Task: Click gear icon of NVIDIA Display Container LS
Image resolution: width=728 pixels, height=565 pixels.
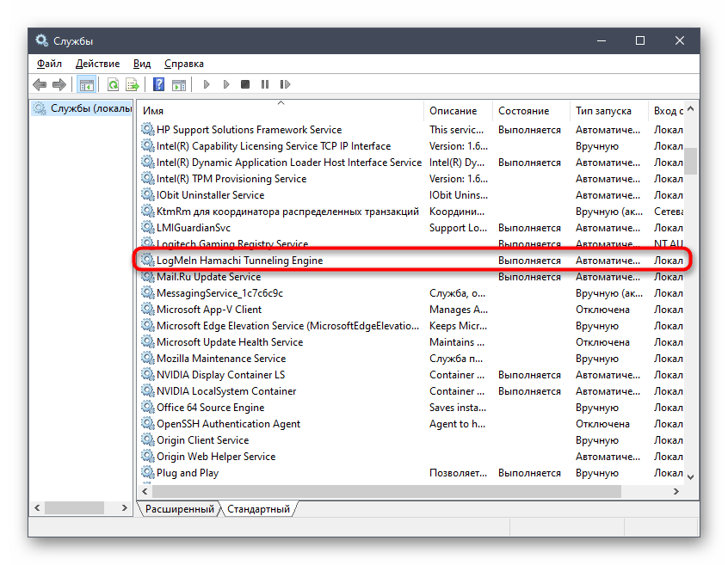Action: pos(148,374)
